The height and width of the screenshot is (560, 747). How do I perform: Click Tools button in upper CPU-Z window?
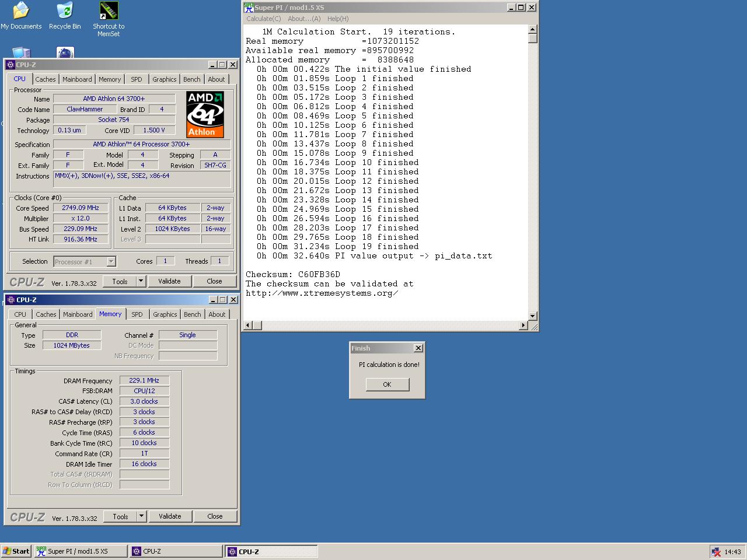point(120,281)
